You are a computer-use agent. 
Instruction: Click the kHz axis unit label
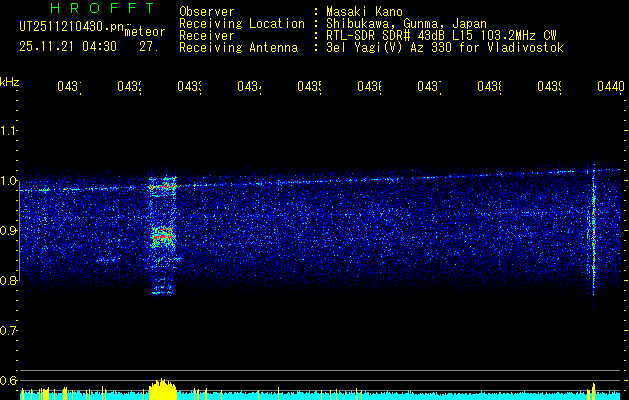click(x=10, y=82)
